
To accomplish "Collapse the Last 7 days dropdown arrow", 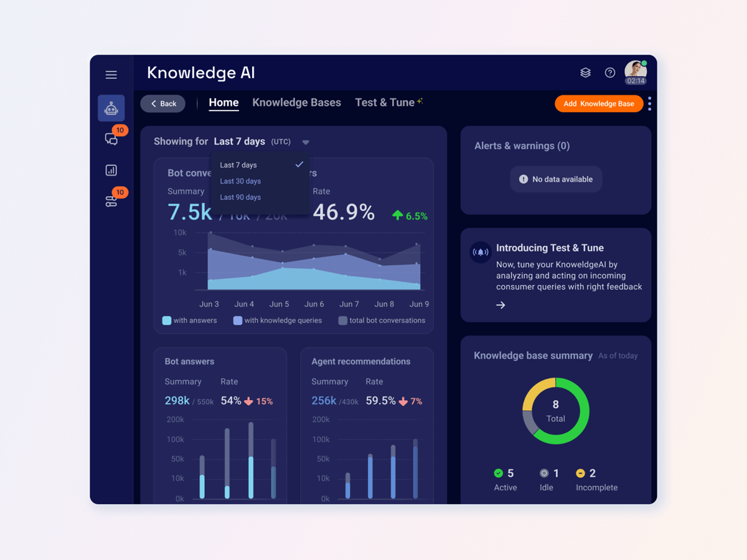I will coord(306,142).
